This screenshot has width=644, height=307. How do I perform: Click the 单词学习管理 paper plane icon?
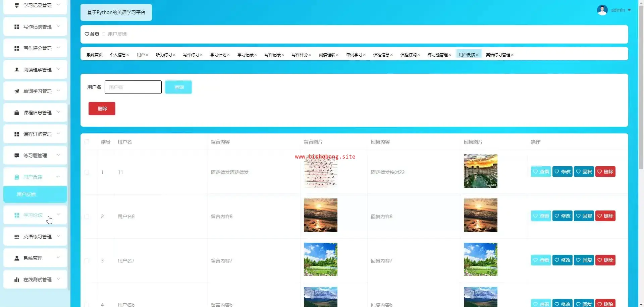tap(17, 91)
